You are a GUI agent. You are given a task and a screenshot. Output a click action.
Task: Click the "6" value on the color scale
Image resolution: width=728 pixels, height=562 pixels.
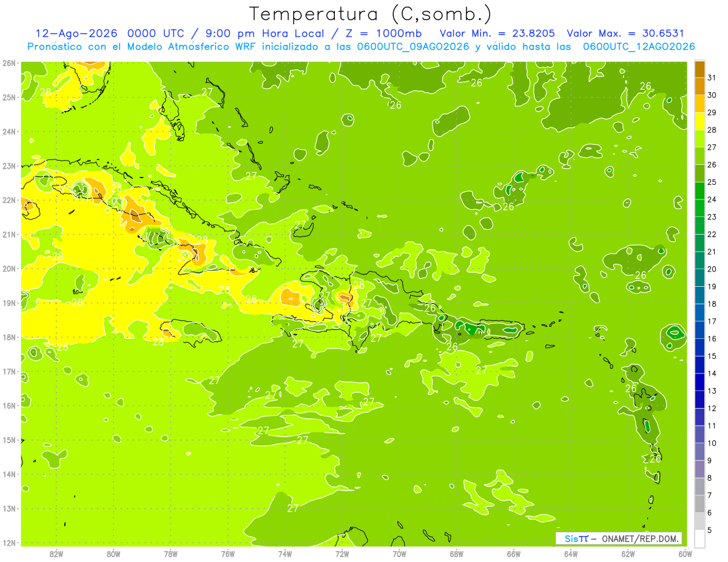(x=710, y=513)
